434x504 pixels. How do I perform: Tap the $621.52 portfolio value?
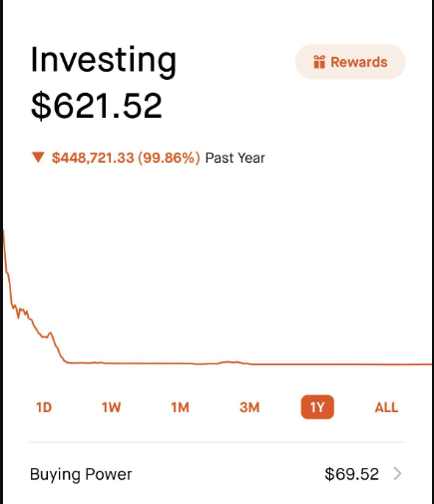click(97, 106)
